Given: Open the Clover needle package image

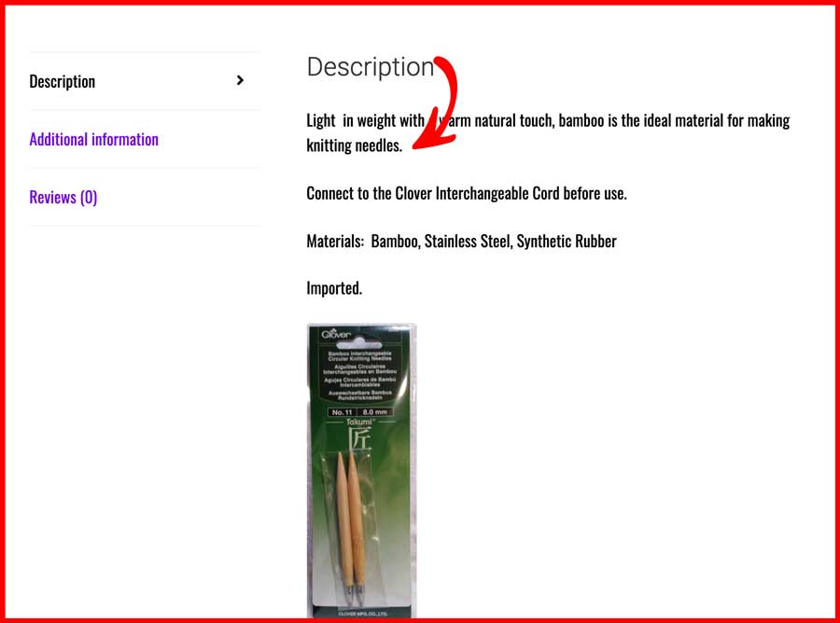Looking at the screenshot, I should pyautogui.click(x=361, y=471).
